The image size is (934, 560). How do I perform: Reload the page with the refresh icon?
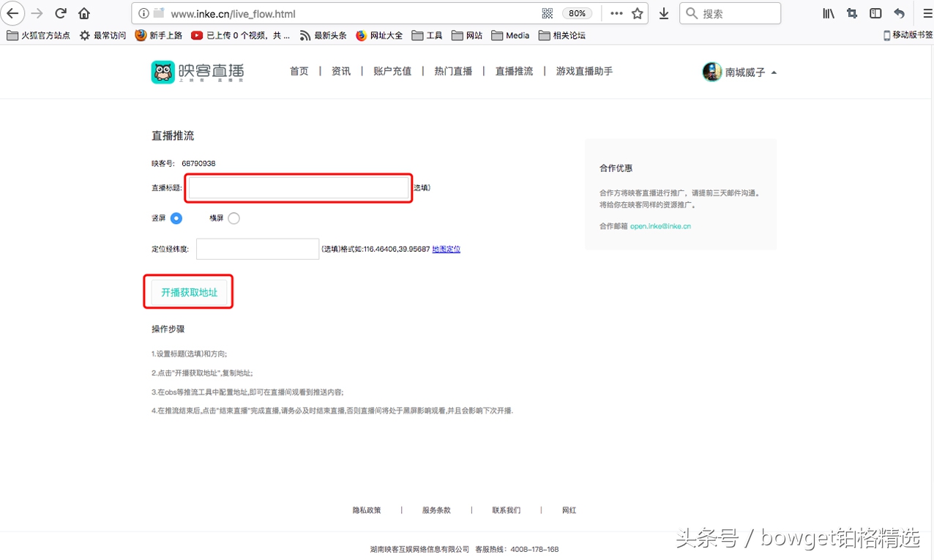[60, 13]
